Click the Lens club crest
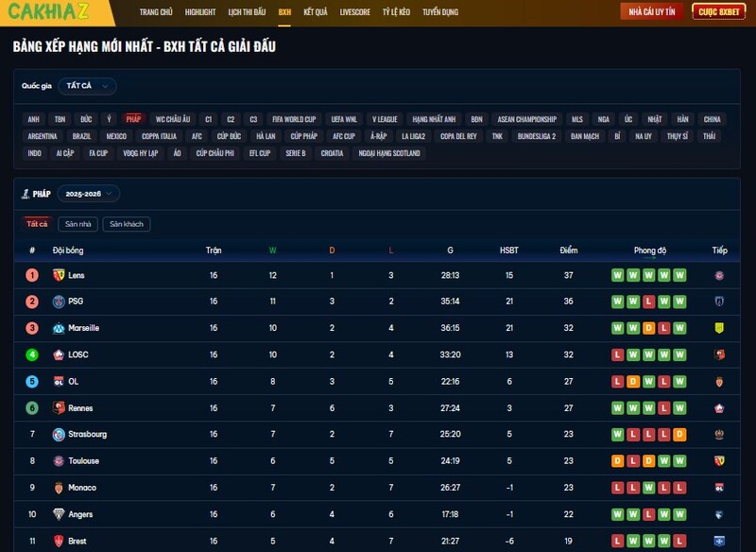 (x=59, y=275)
